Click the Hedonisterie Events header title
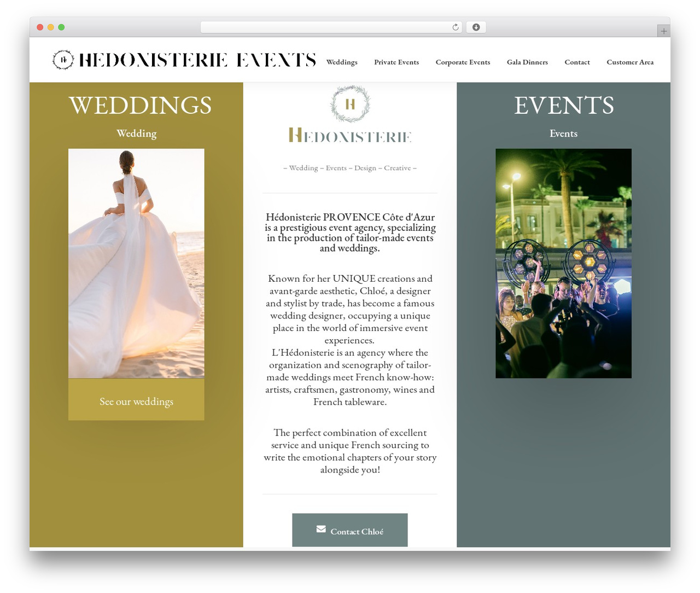 coord(197,60)
